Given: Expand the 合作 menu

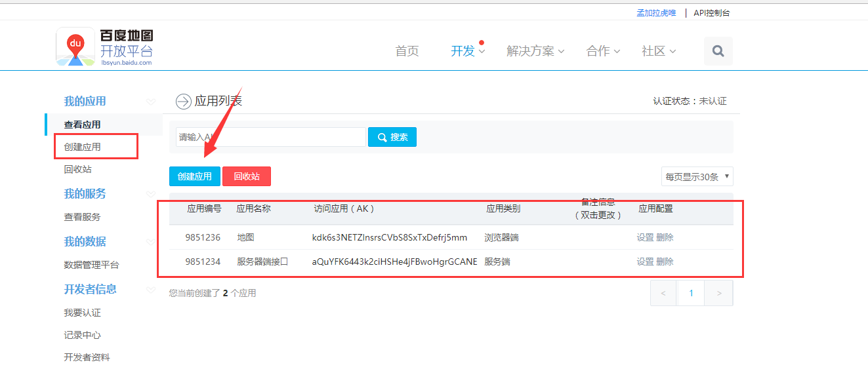Looking at the screenshot, I should tap(604, 51).
